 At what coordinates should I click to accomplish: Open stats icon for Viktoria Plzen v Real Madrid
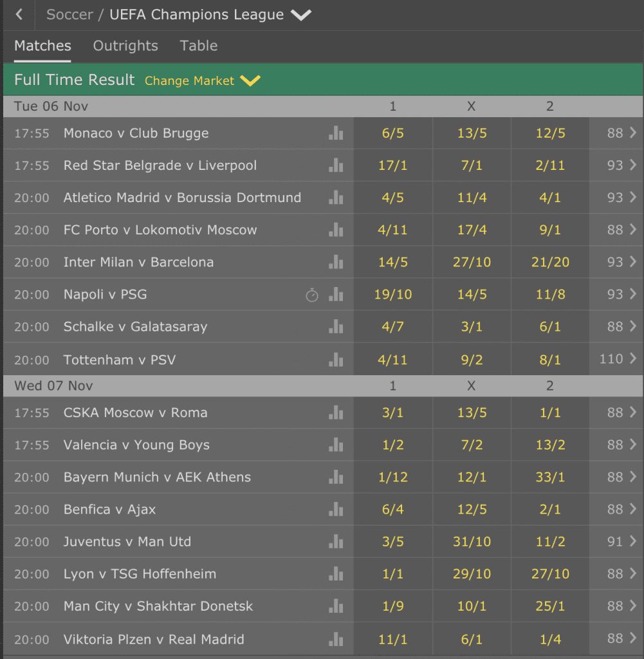click(336, 639)
